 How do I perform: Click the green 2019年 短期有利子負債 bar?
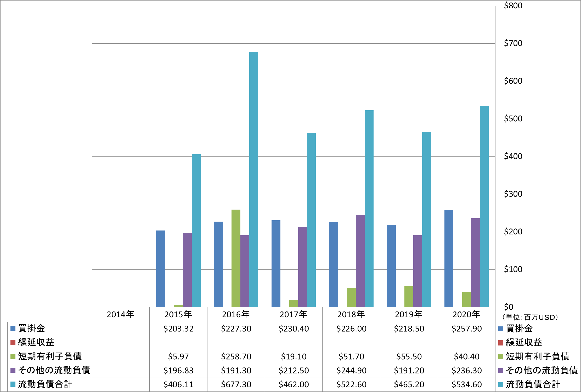click(x=409, y=297)
